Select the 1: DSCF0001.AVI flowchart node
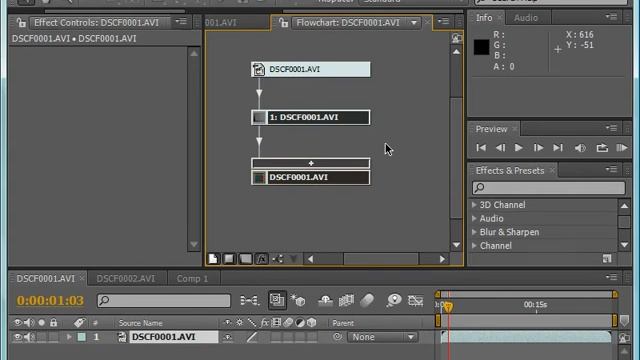The width and height of the screenshot is (640, 360). (311, 118)
